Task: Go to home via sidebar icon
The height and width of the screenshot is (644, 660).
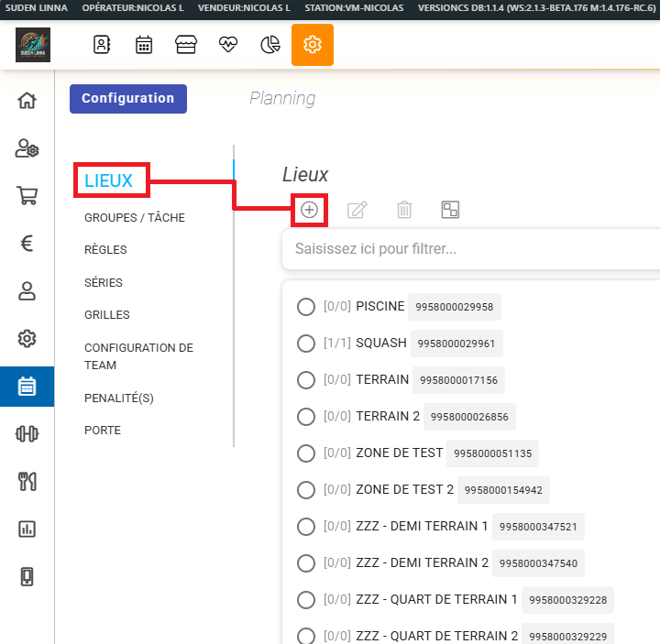Action: point(27,100)
